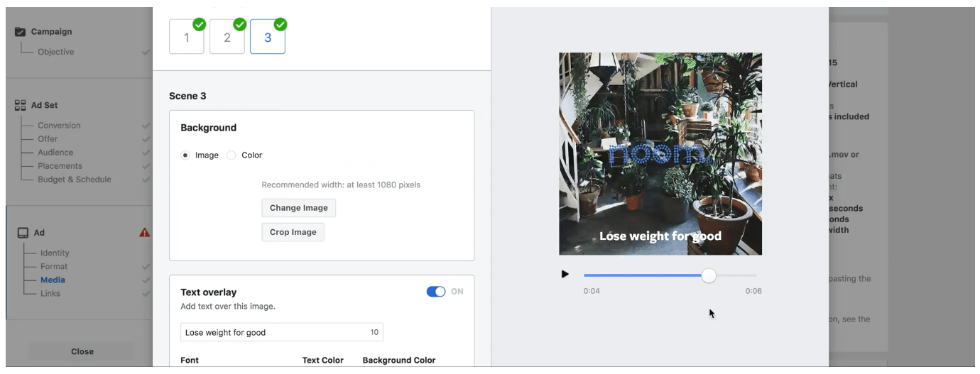Turn off the Text overlay toggle
This screenshot has height=374, width=980.
[x=435, y=292]
